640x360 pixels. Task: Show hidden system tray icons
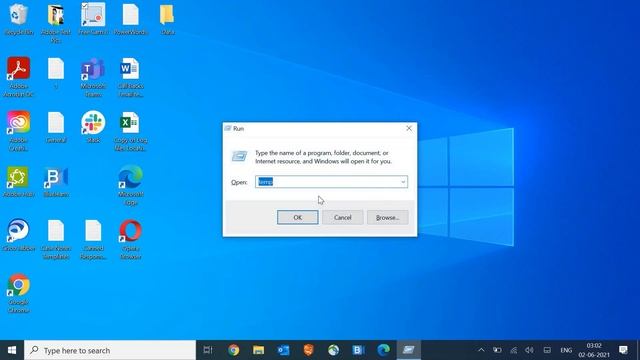tap(481, 350)
